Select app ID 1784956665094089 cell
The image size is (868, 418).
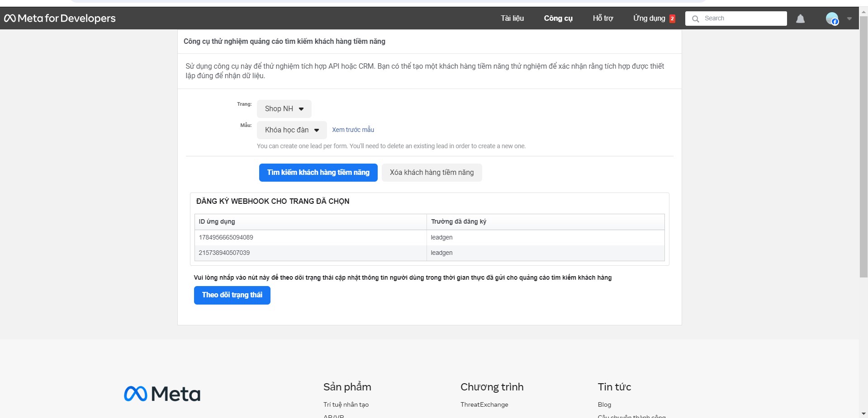310,237
